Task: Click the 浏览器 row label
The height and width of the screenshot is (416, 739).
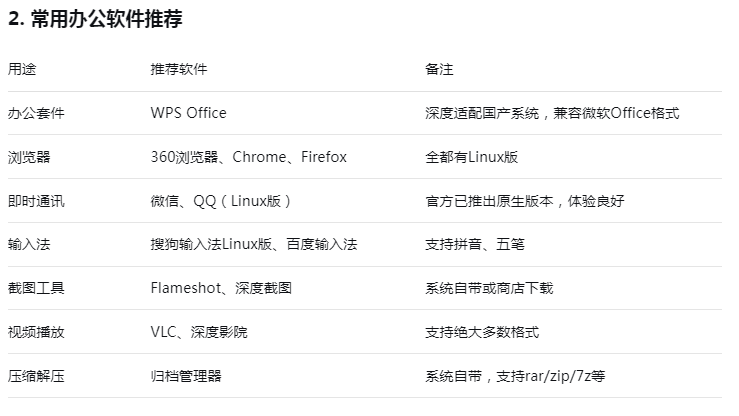Action: pyautogui.click(x=29, y=157)
